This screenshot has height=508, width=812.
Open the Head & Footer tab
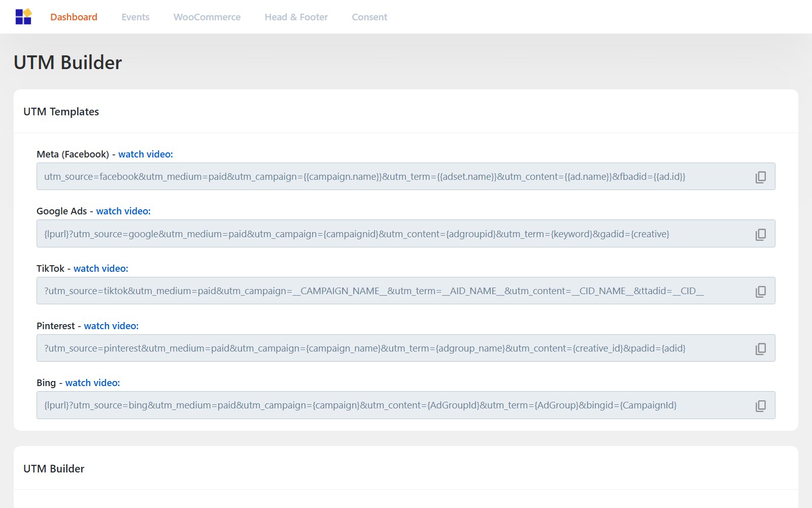pyautogui.click(x=296, y=17)
